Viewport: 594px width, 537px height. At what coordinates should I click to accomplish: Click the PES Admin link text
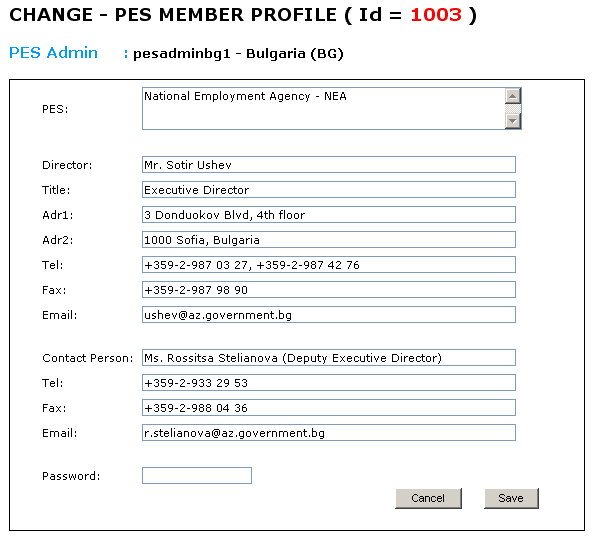[53, 53]
